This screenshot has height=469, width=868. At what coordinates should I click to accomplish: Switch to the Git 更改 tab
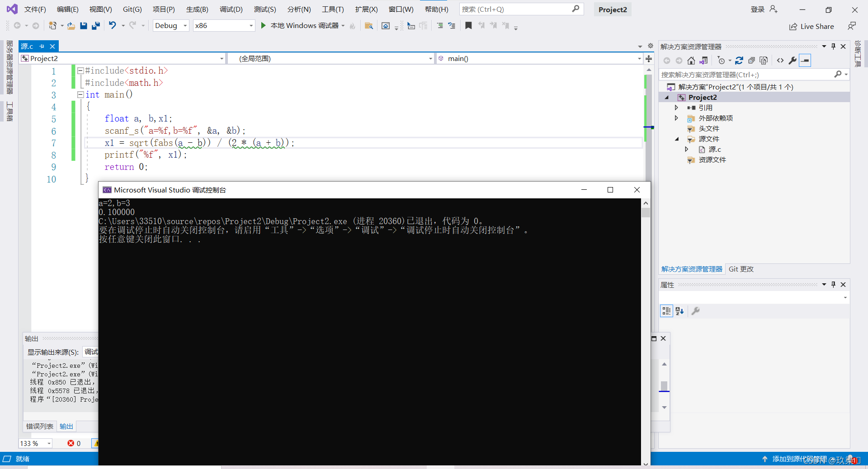pyautogui.click(x=741, y=269)
